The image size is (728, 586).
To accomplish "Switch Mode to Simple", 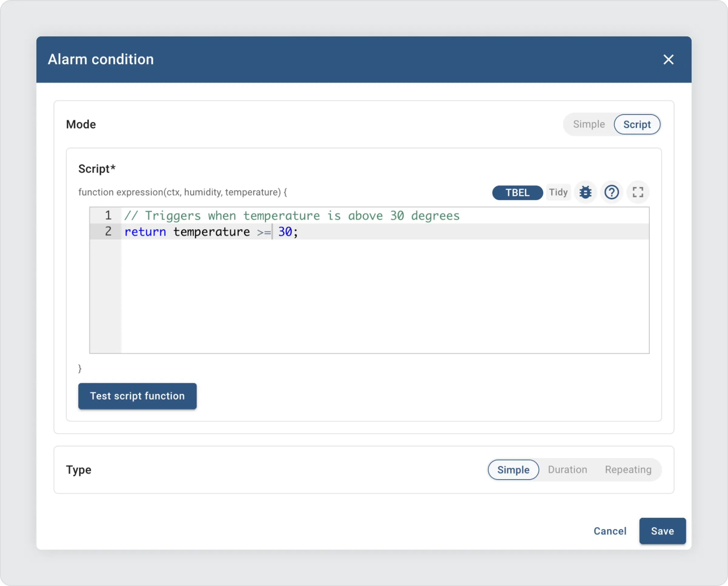I will (x=588, y=124).
